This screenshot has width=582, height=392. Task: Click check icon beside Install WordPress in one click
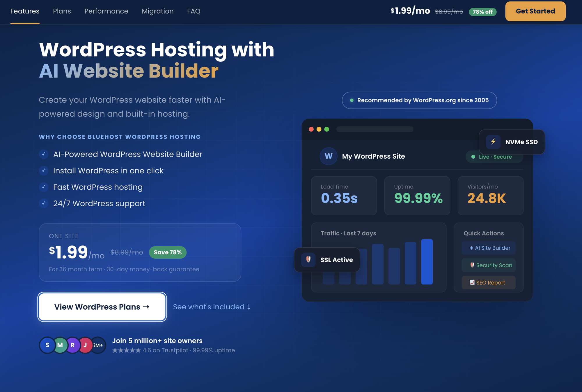tap(44, 171)
